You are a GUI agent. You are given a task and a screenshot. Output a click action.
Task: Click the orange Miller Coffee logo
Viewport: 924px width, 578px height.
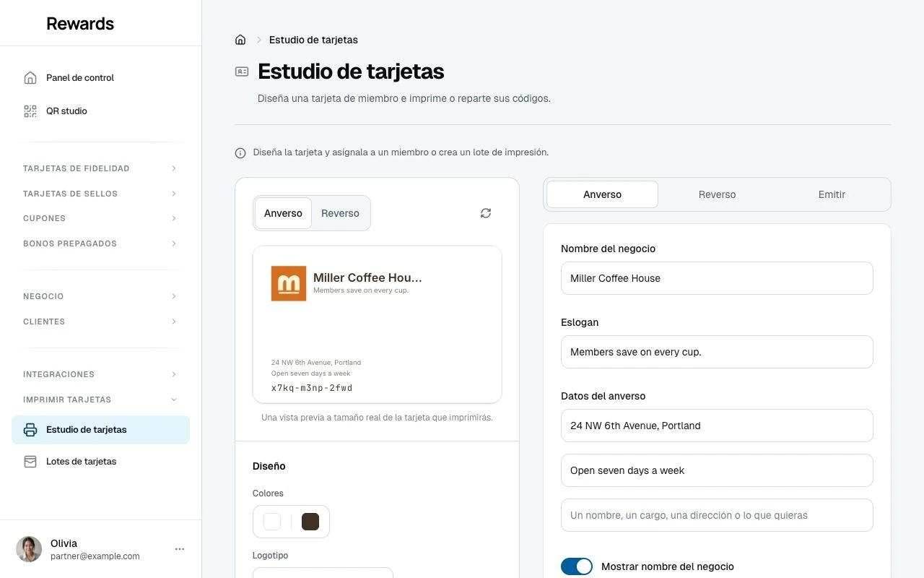click(289, 283)
